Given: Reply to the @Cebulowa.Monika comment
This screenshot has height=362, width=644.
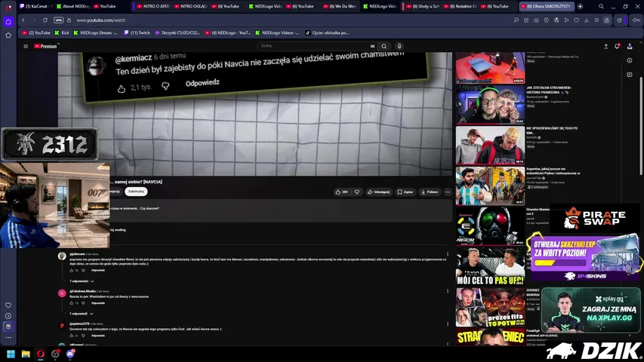Looking at the screenshot, I should [x=97, y=303].
